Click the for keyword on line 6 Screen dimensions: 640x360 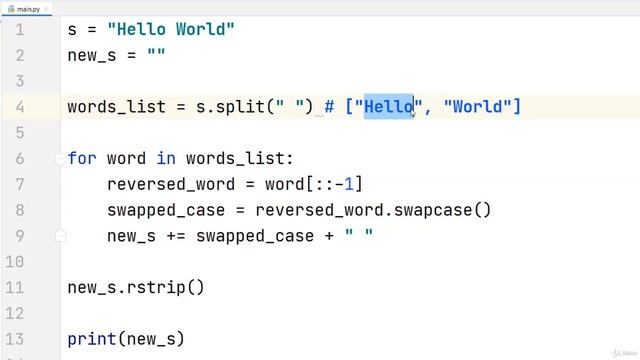pos(82,158)
